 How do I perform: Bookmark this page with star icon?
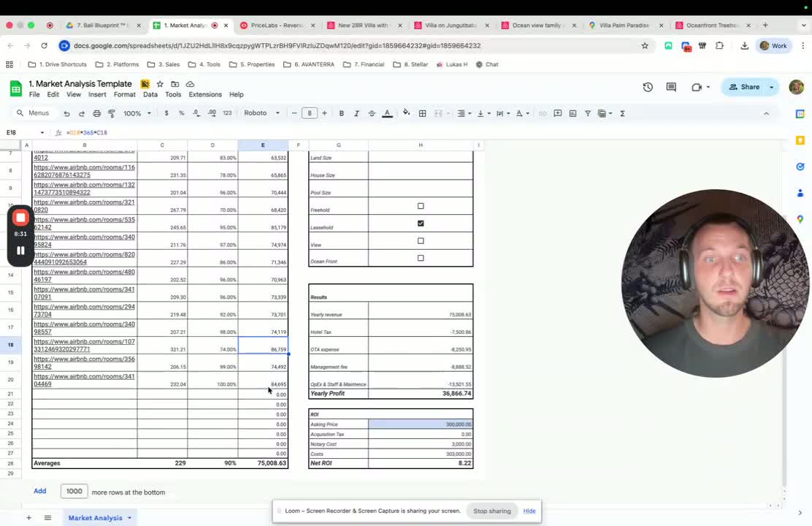(x=645, y=45)
